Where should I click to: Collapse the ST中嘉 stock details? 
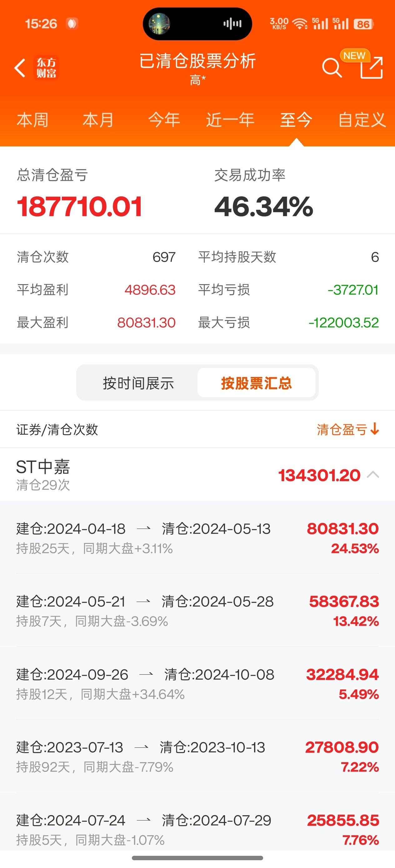[373, 475]
